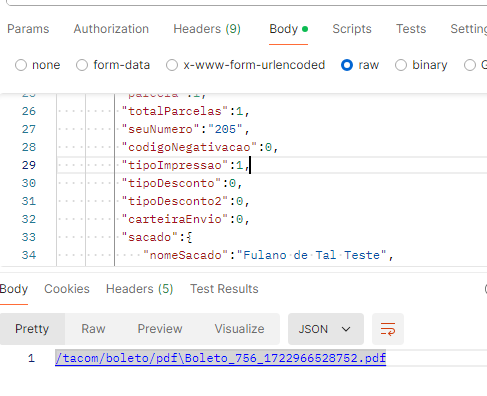
Task: Select the request Body tab
Action: pyautogui.click(x=288, y=29)
